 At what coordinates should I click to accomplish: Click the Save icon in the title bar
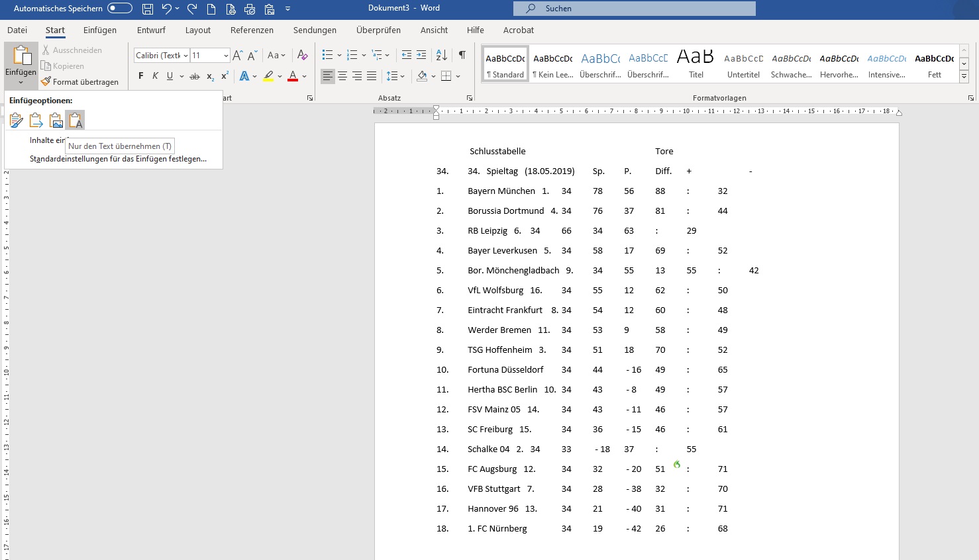point(148,9)
